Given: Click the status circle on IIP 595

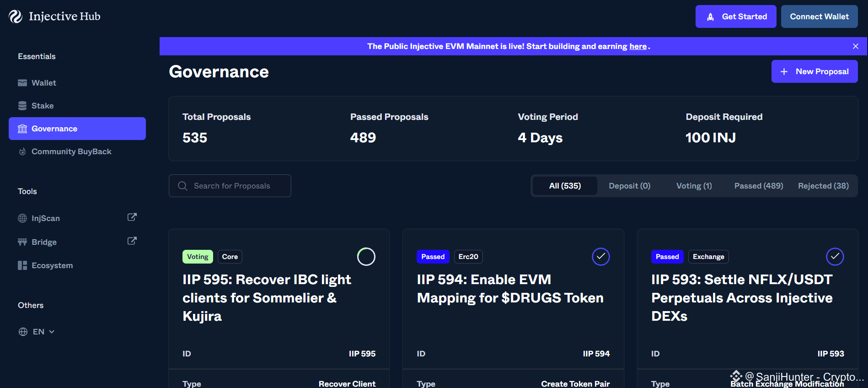Looking at the screenshot, I should pyautogui.click(x=366, y=257).
